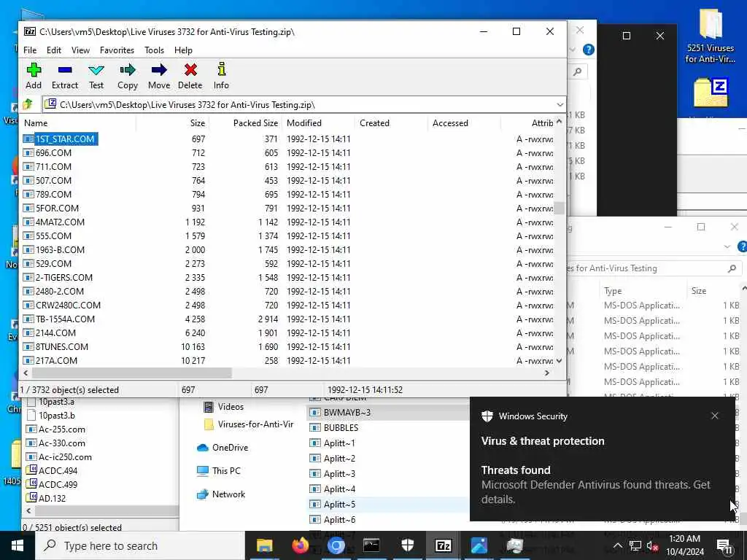The width and height of the screenshot is (747, 560).
Task: Click the archive path address field
Action: coord(298,105)
